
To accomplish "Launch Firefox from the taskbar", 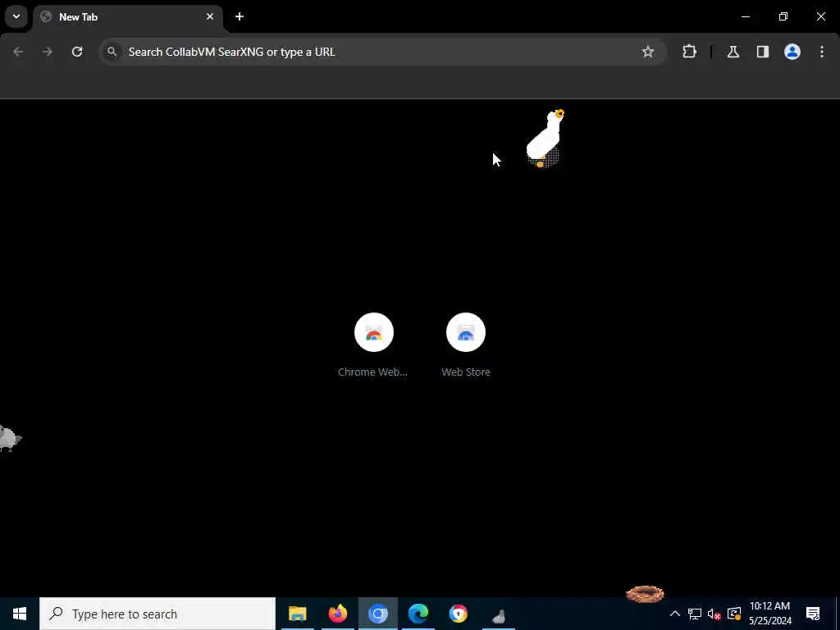I will pos(337,614).
